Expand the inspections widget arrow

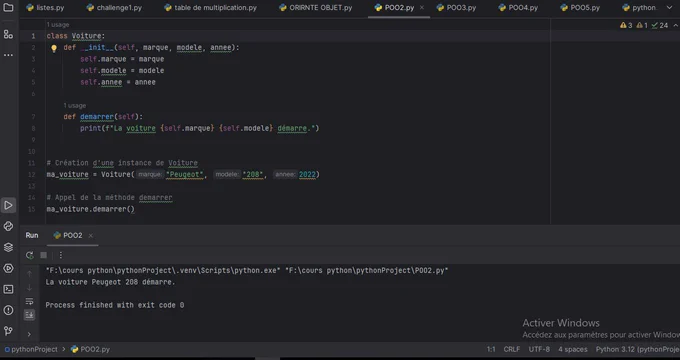point(675,26)
